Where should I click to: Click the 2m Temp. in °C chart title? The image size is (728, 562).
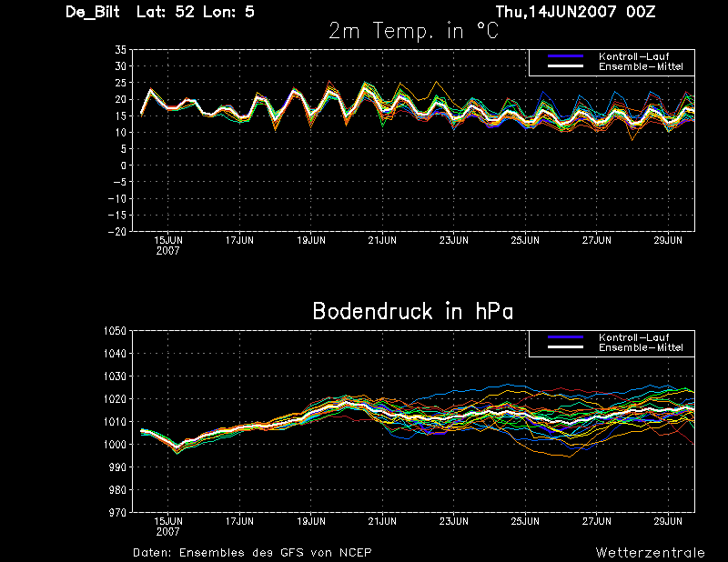[413, 31]
